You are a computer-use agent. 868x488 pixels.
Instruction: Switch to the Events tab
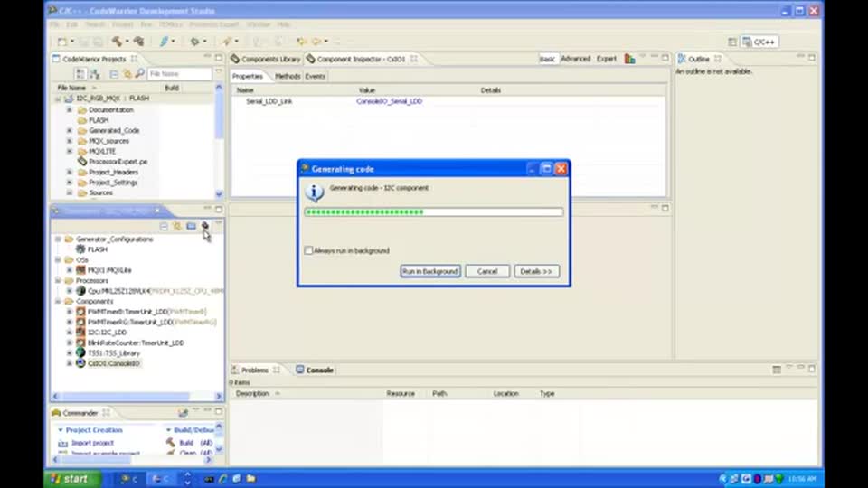click(x=315, y=76)
